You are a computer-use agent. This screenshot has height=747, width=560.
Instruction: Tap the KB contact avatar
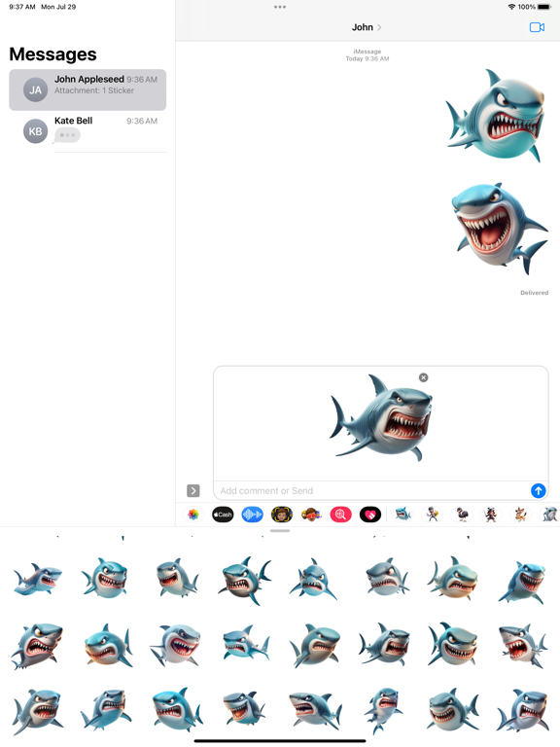35,131
